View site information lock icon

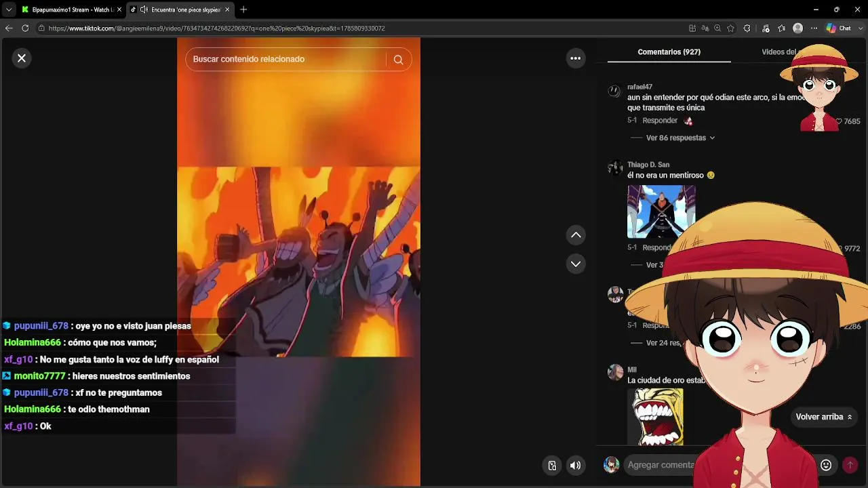click(x=41, y=28)
